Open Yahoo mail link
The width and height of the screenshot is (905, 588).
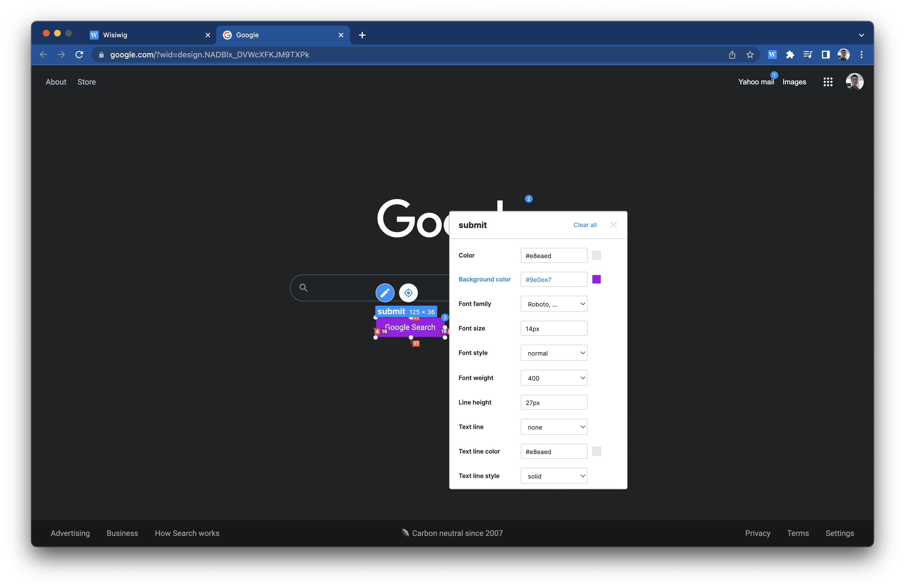(756, 82)
